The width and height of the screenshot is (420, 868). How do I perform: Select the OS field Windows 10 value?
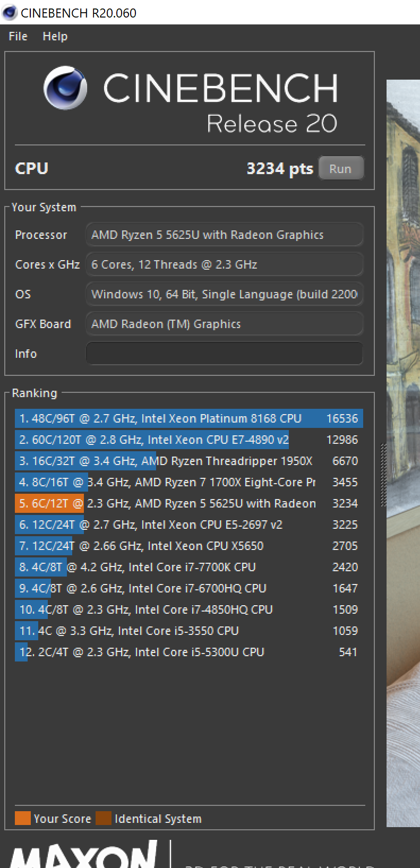[x=225, y=294]
